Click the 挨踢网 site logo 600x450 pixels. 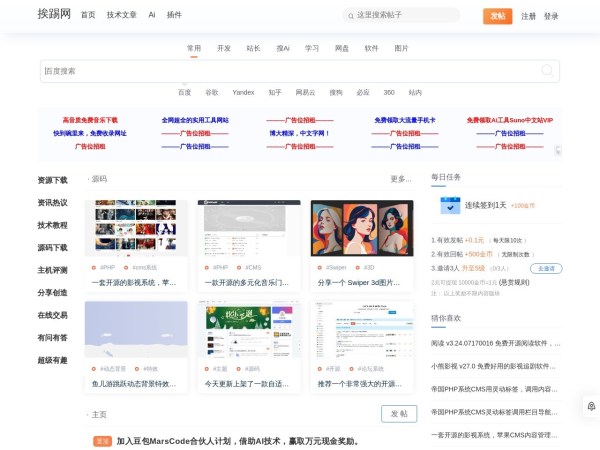pyautogui.click(x=54, y=15)
